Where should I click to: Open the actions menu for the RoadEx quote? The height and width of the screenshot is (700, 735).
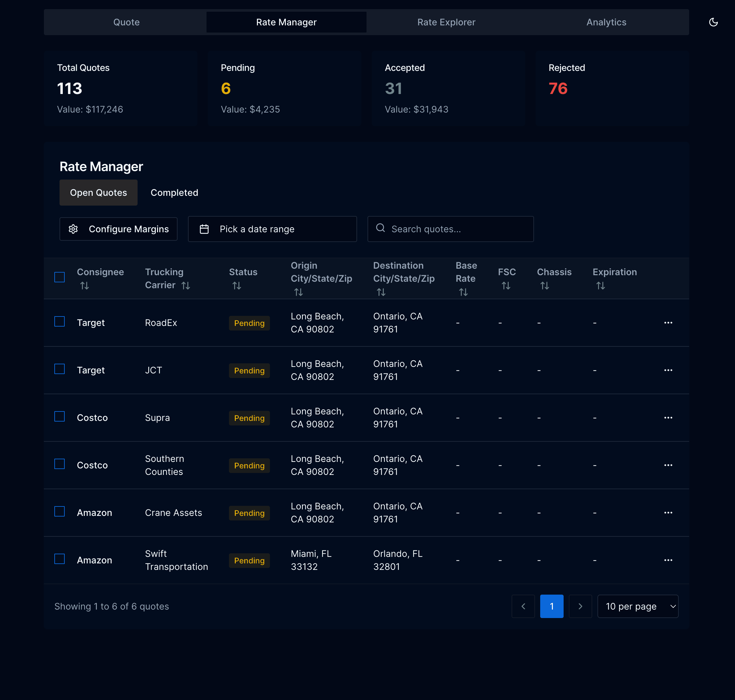(x=668, y=323)
